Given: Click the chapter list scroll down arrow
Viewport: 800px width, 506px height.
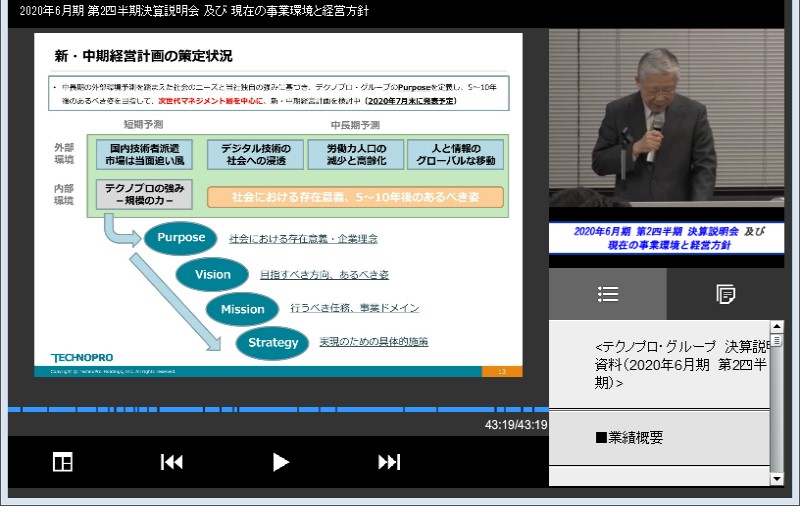Looking at the screenshot, I should pos(777,479).
